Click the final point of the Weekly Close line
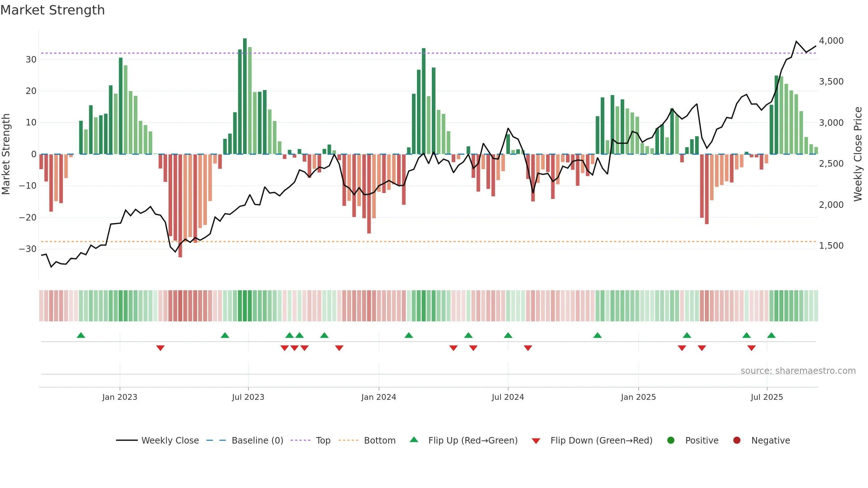Image resolution: width=868 pixels, height=488 pixels. coord(816,46)
